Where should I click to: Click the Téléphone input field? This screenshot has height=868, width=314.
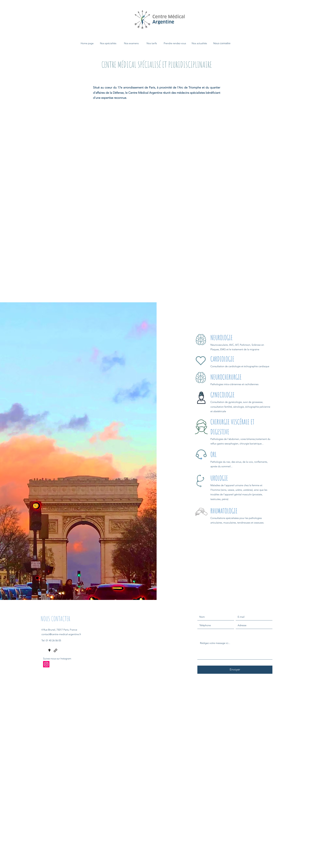point(215,625)
